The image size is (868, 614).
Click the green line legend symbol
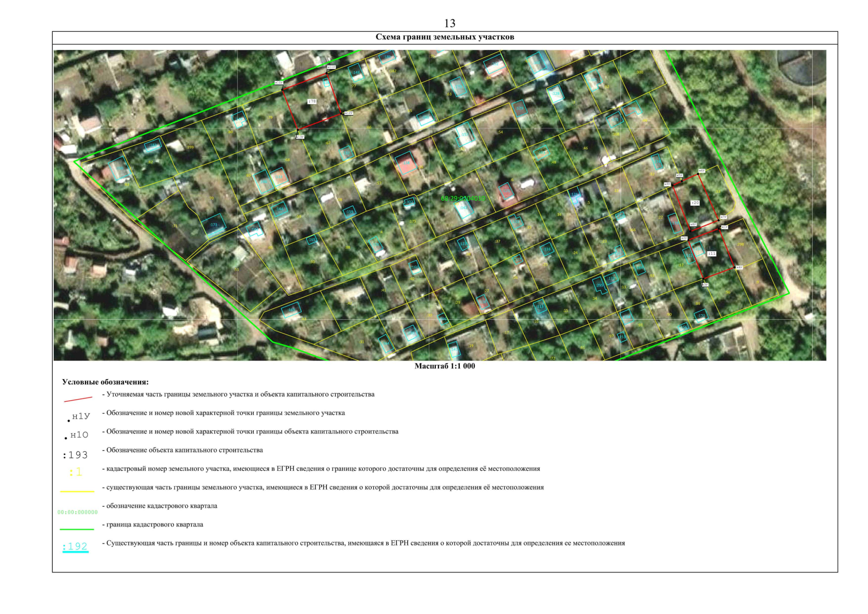coord(77,529)
